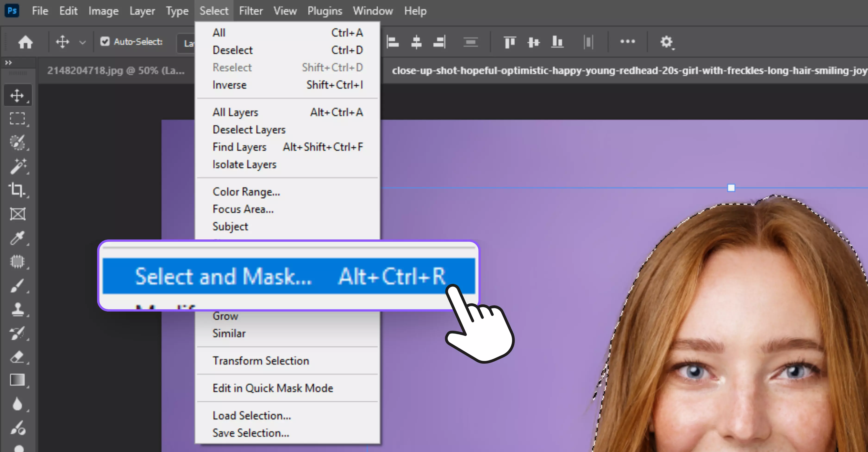Screen dimensions: 868x452
Task: Toggle the Auto-Select checkbox
Action: (105, 41)
